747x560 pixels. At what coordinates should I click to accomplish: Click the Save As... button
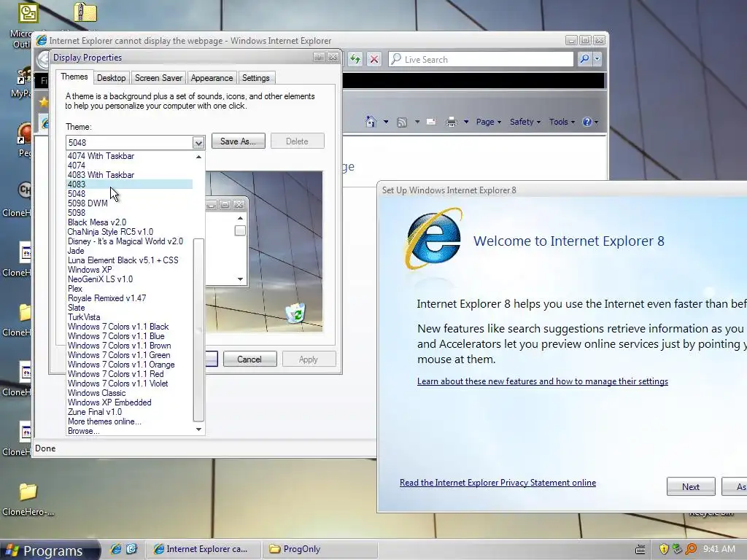tap(239, 141)
